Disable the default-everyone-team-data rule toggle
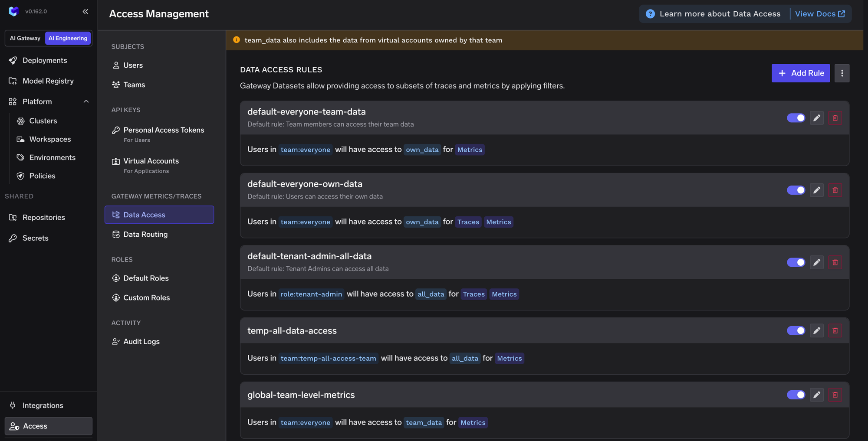The image size is (868, 441). (796, 118)
